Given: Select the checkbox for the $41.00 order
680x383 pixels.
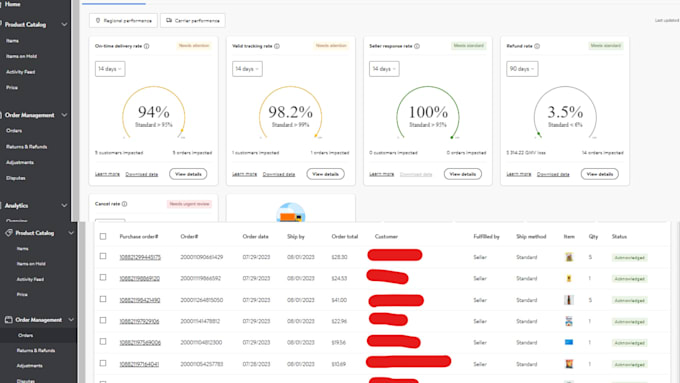Looking at the screenshot, I should [103, 299].
